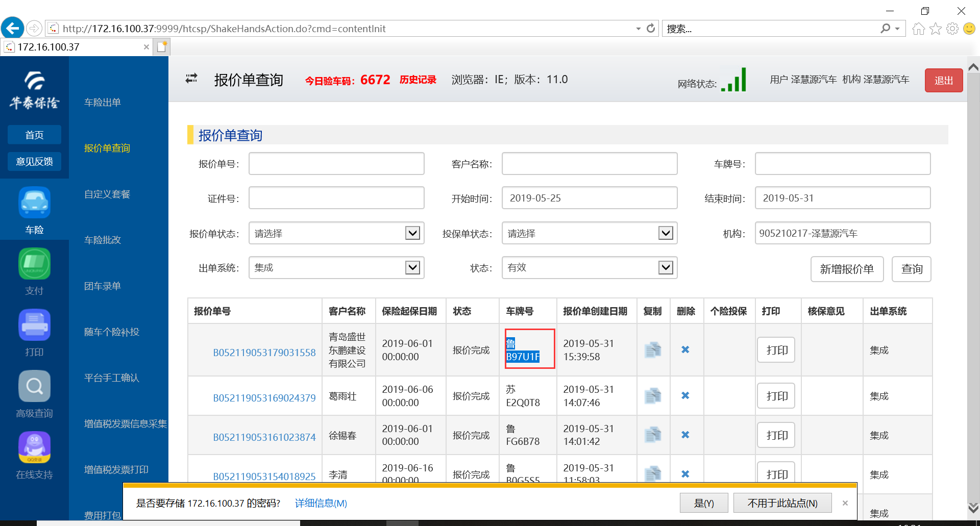980x526 pixels.
Task: Select 车险批改 in the side menu
Action: click(103, 240)
